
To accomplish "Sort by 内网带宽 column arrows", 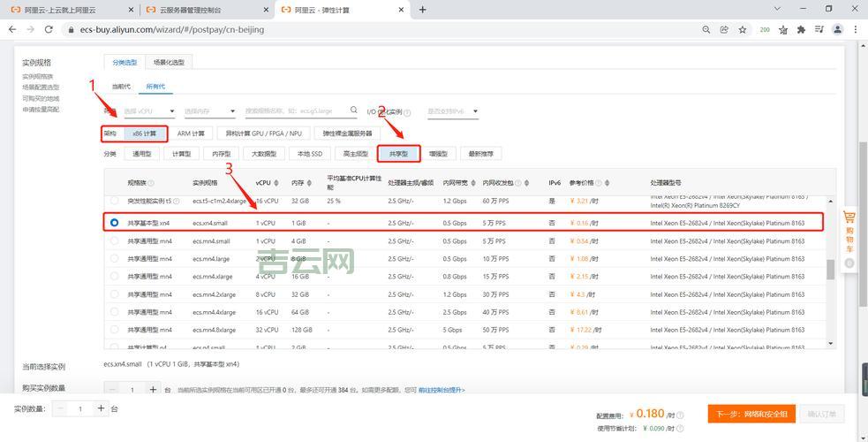I will coord(474,183).
